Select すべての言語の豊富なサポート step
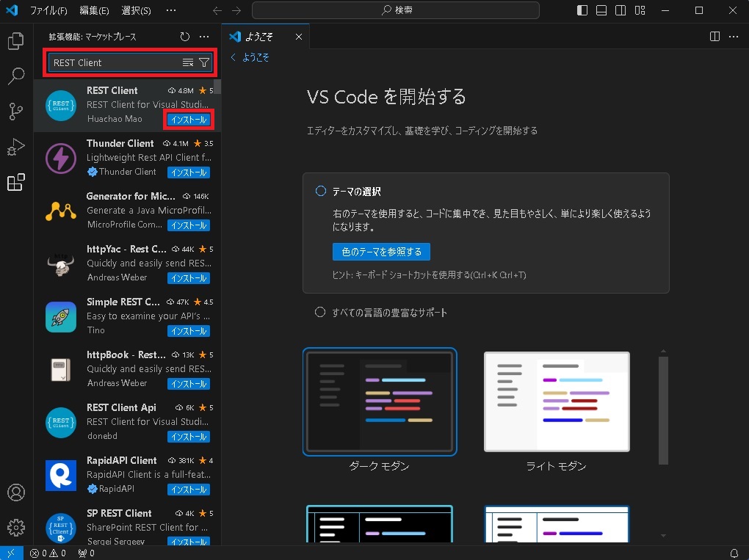Viewport: 749px width, 560px height. [320, 312]
